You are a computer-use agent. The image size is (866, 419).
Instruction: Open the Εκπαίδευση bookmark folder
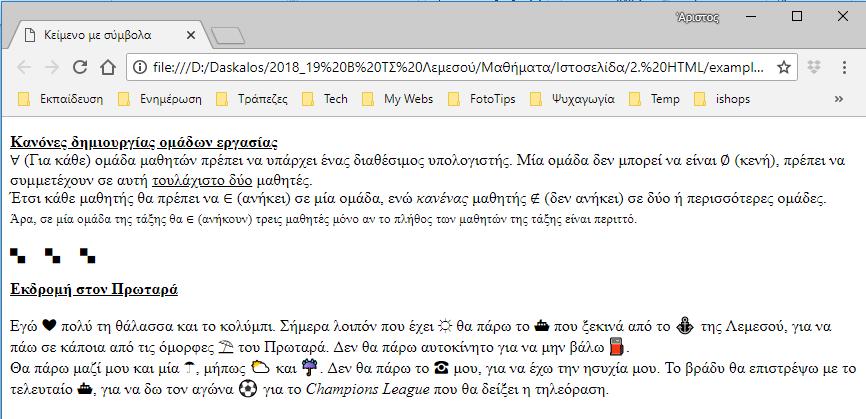61,99
